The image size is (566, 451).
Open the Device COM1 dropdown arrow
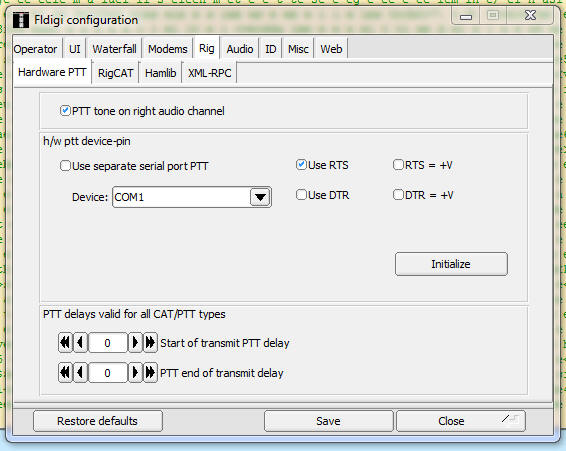click(x=260, y=197)
